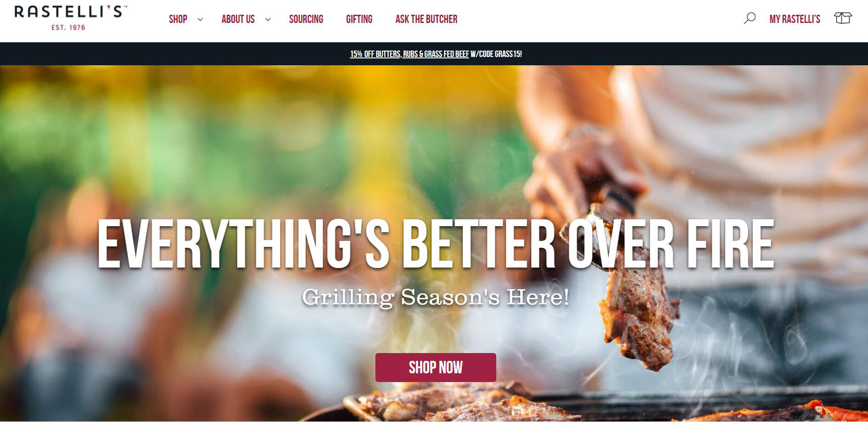This screenshot has width=868, height=428.
Task: Open the About Us menu label
Action: point(238,19)
